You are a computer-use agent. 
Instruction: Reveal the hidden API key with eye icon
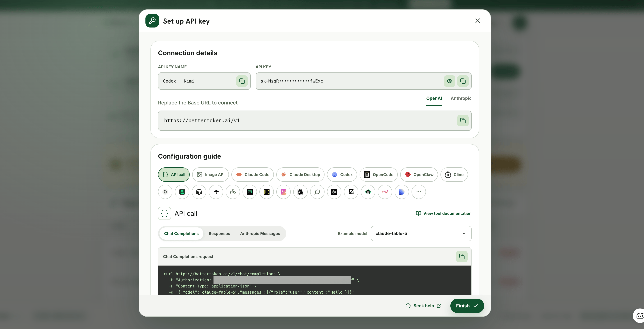click(x=449, y=81)
